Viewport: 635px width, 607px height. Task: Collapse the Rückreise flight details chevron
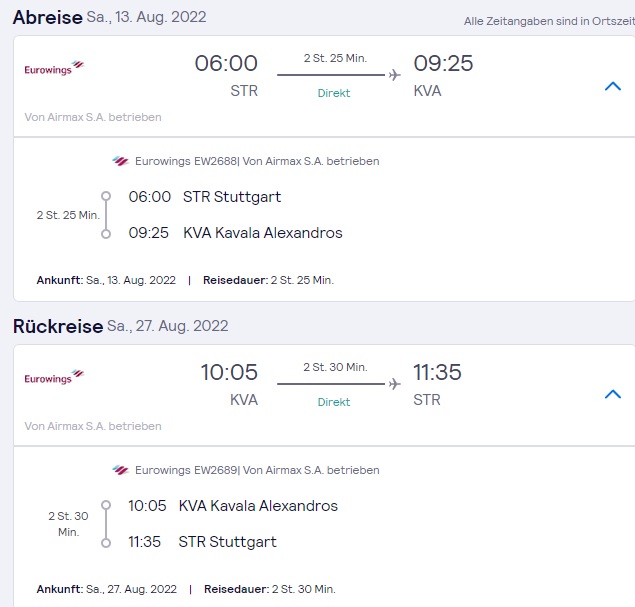coord(613,394)
